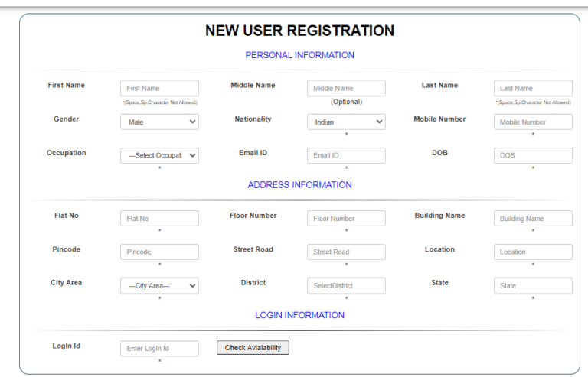Select the Mobile Number field

[533, 122]
